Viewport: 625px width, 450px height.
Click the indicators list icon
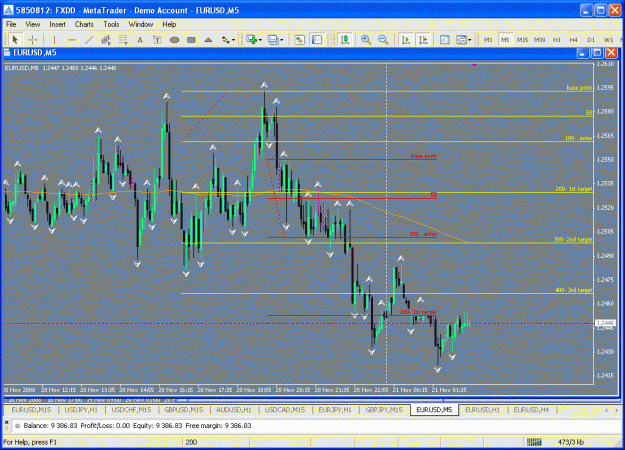pos(445,39)
